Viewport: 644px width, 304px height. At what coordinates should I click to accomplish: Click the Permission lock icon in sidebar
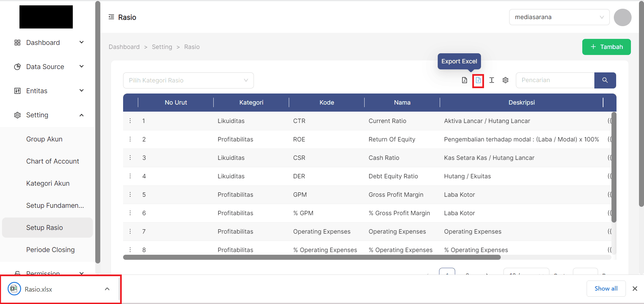point(17,273)
